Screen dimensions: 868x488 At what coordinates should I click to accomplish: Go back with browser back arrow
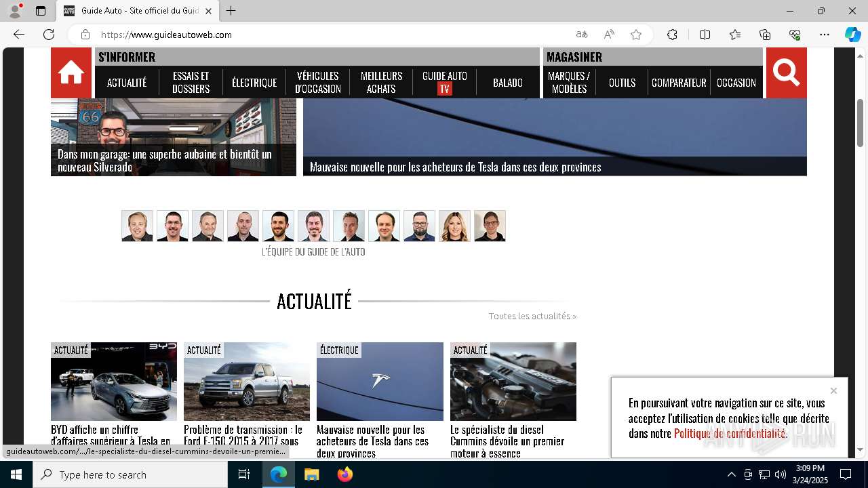tap(19, 35)
